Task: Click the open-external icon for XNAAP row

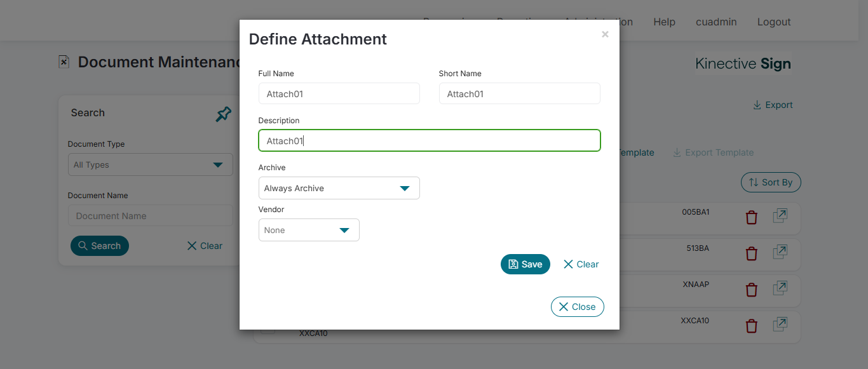Action: 780,289
